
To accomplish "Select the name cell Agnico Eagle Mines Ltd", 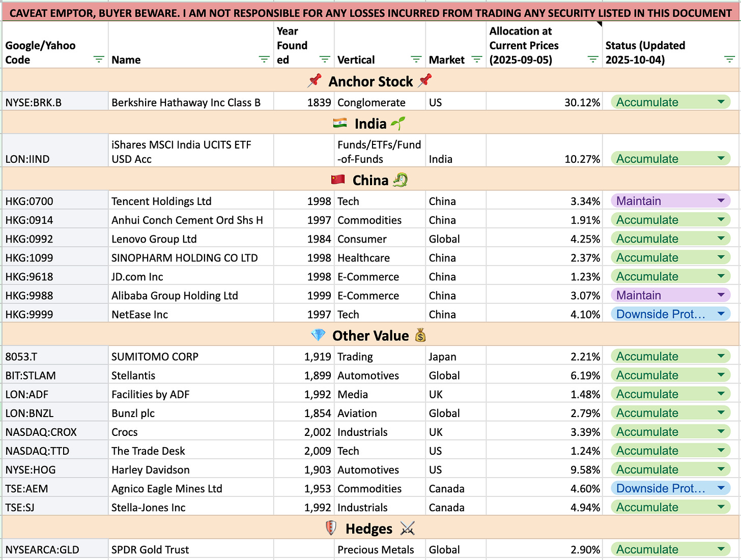I will point(191,488).
